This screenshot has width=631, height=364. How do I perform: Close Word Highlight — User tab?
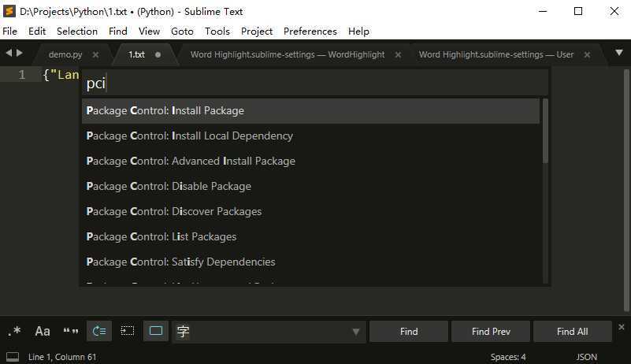coord(587,55)
